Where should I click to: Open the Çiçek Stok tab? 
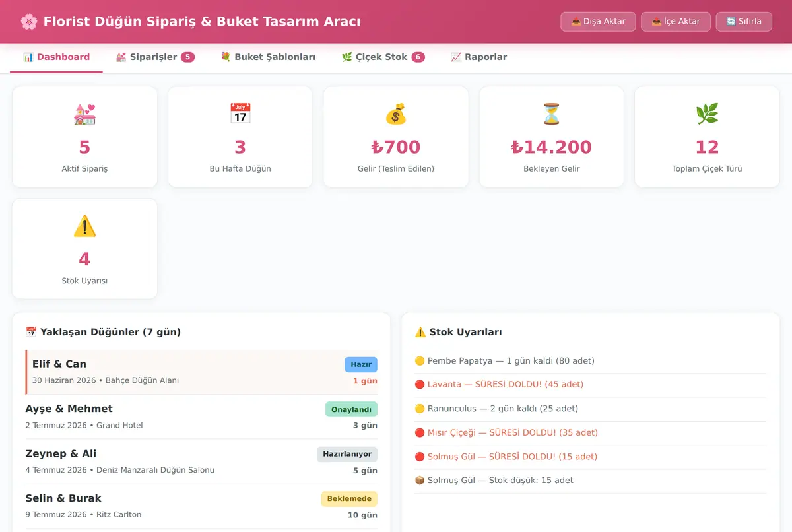[383, 57]
